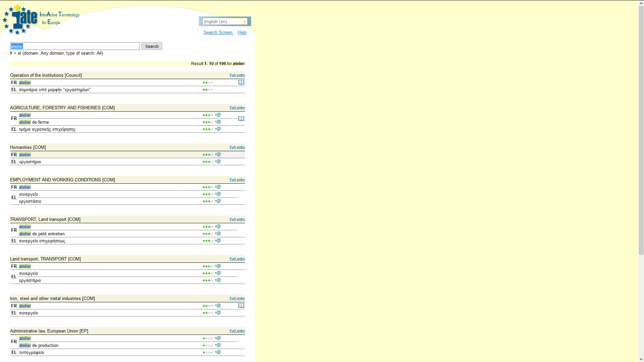Click +@ icon for Employment FR atelier row
Viewport: 644px width, 362px height.
(x=218, y=187)
